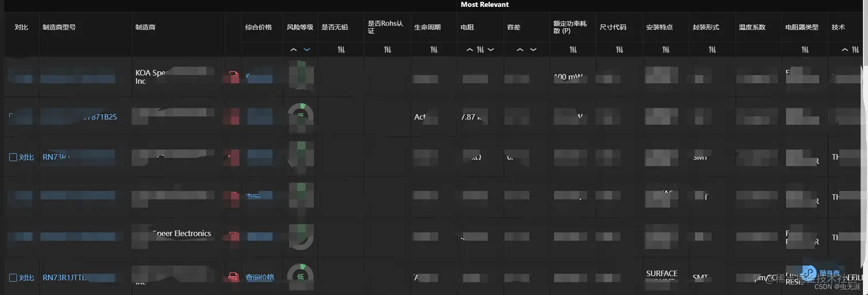Viewport: 868px width, 295px height.
Task: Sort 风险等级 column ascending with up arrow
Action: pyautogui.click(x=293, y=50)
